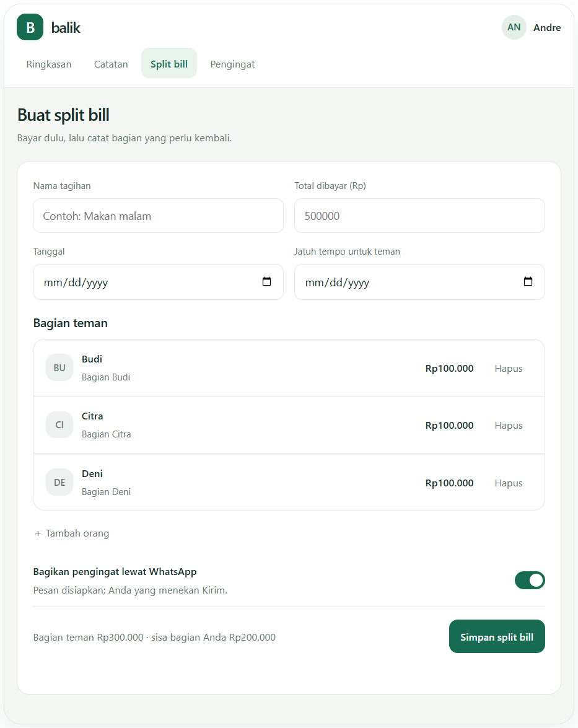Switch to the Catatan tab
The width and height of the screenshot is (578, 728).
point(111,64)
